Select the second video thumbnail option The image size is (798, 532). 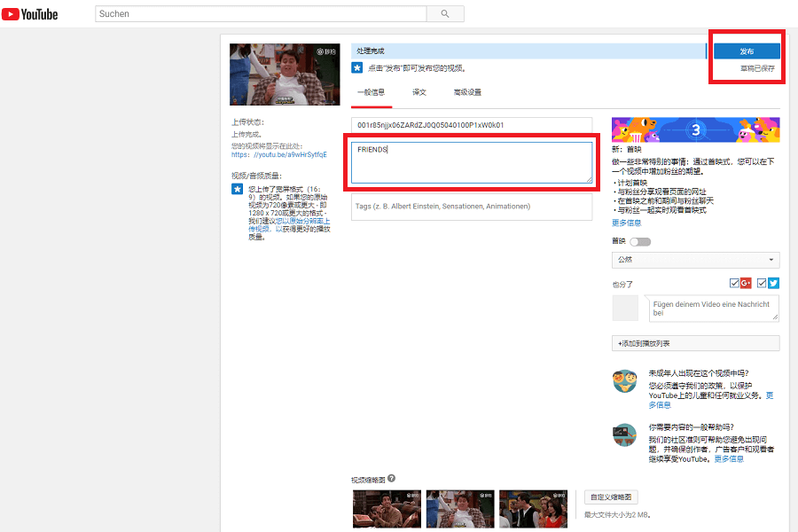(x=460, y=509)
